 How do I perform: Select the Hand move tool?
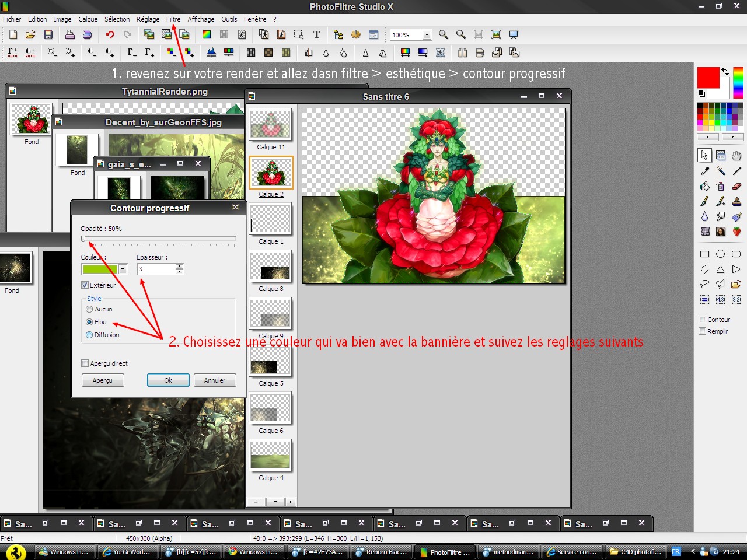coord(736,155)
